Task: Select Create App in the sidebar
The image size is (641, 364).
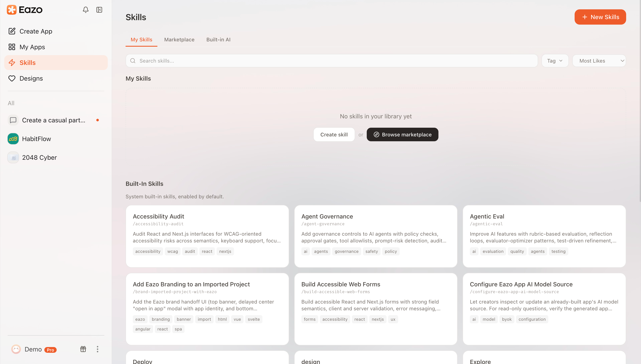Action: coord(56,31)
